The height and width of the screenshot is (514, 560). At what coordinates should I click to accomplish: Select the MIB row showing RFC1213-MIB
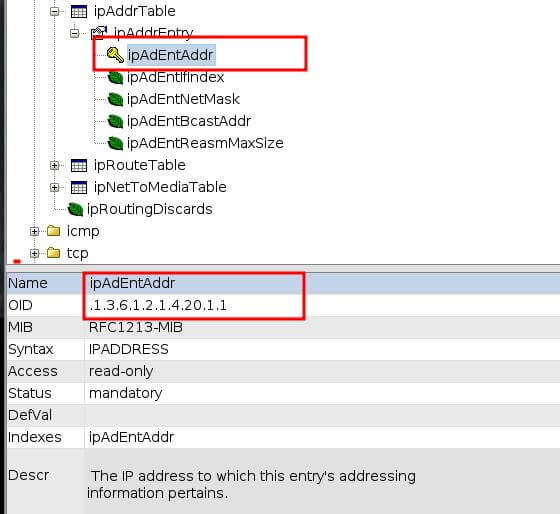[x=283, y=327]
